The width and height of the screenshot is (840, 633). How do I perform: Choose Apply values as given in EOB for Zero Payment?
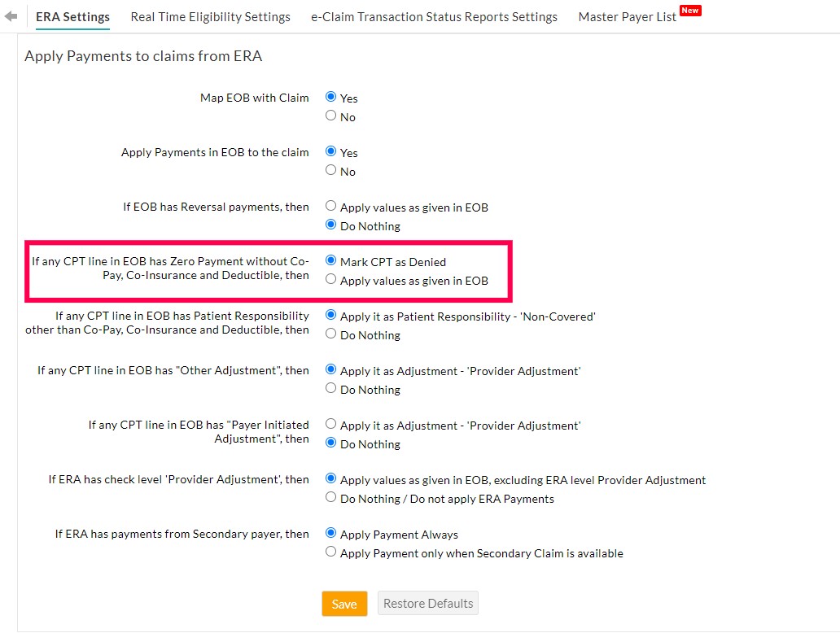coord(330,280)
